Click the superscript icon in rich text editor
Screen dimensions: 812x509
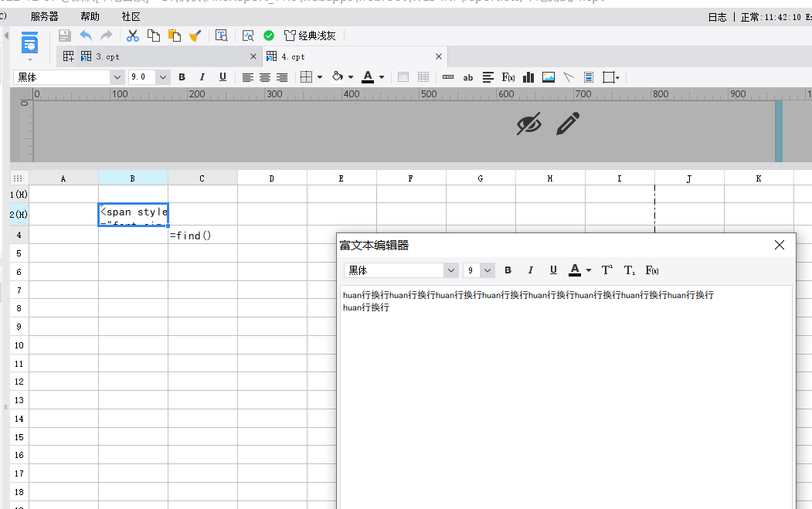coord(607,270)
